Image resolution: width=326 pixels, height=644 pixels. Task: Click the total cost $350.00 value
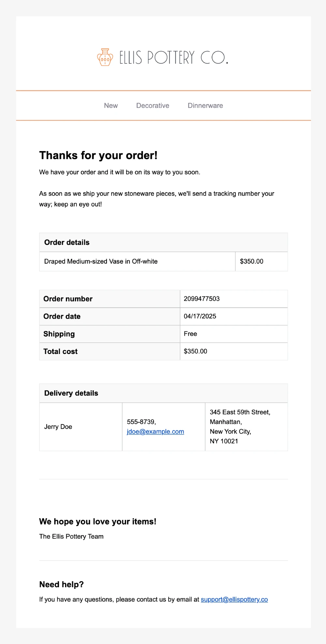195,351
